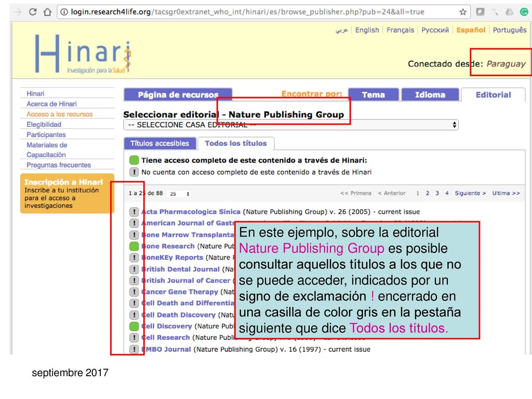The width and height of the screenshot is (532, 399).
Task: Click the green Grammarly extension icon
Action: [524, 12]
